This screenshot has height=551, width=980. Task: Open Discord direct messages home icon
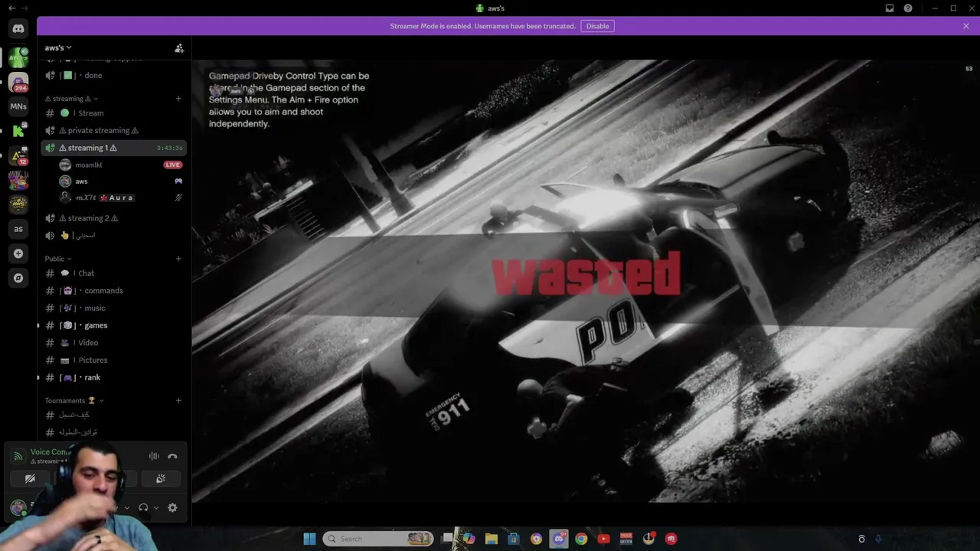(x=18, y=29)
